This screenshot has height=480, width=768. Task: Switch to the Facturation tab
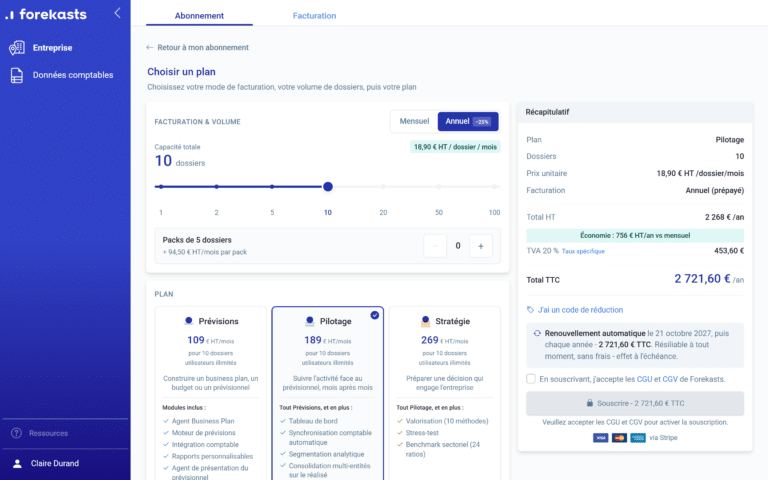pyautogui.click(x=314, y=16)
